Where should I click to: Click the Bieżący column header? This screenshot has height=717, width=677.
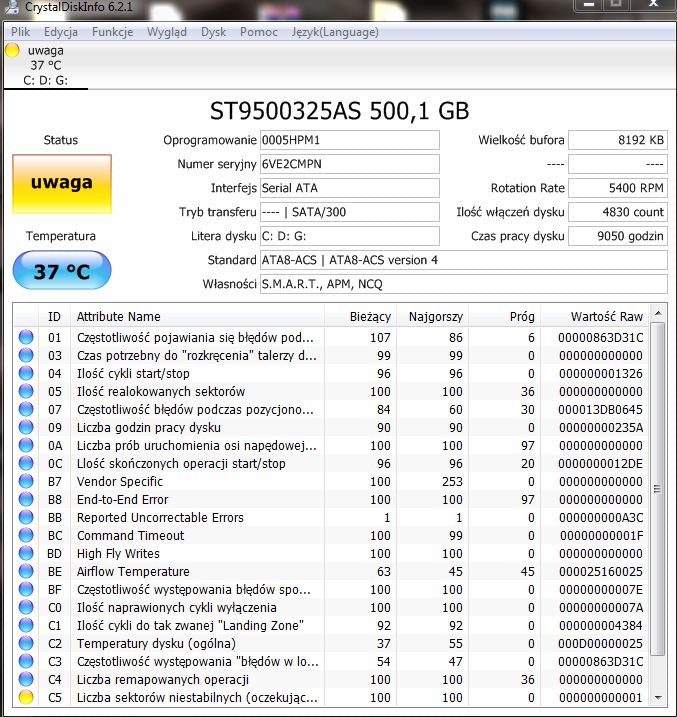point(361,316)
